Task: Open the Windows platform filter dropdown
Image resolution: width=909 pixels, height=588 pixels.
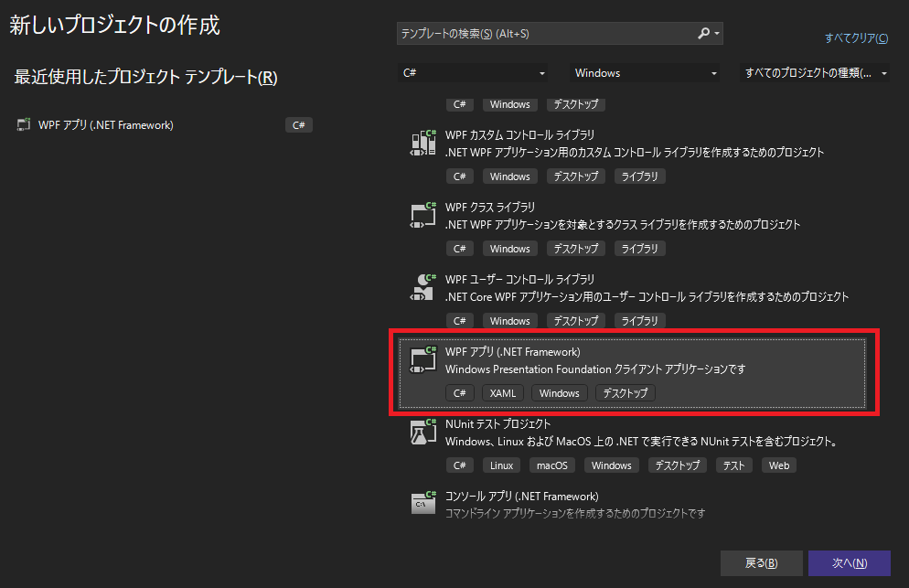Action: click(645, 73)
